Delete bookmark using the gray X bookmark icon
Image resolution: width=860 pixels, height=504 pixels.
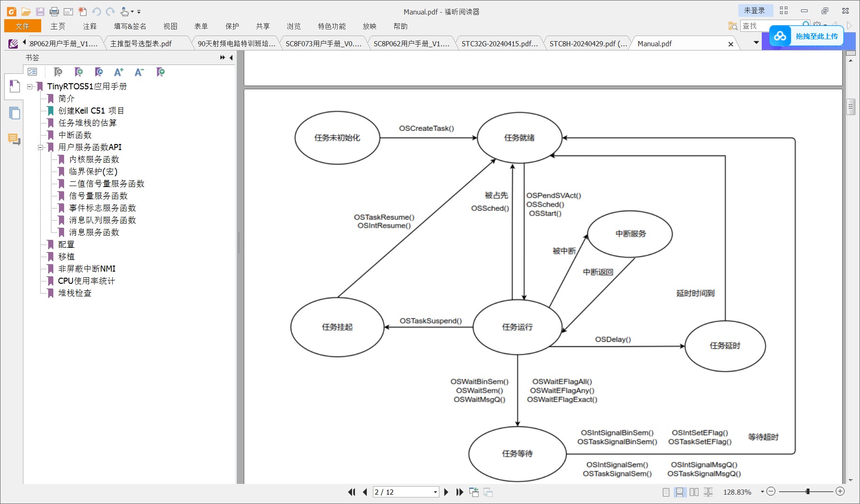coord(58,72)
